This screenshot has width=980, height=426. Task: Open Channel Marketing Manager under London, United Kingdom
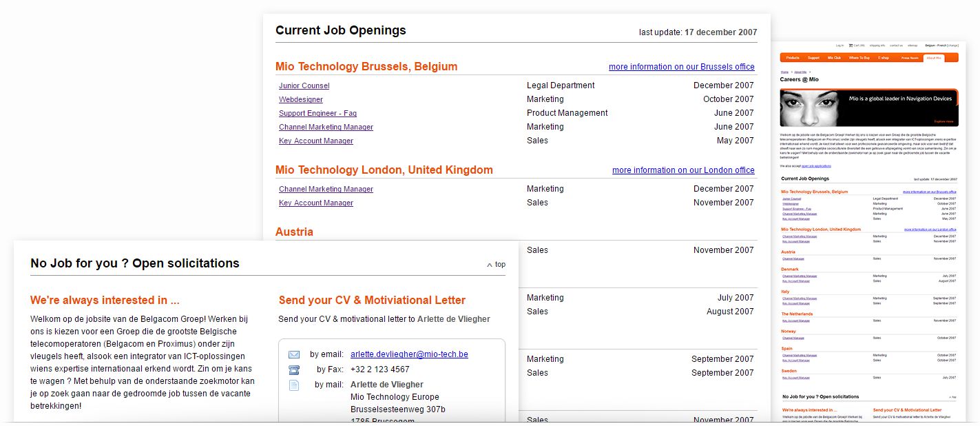coord(326,189)
